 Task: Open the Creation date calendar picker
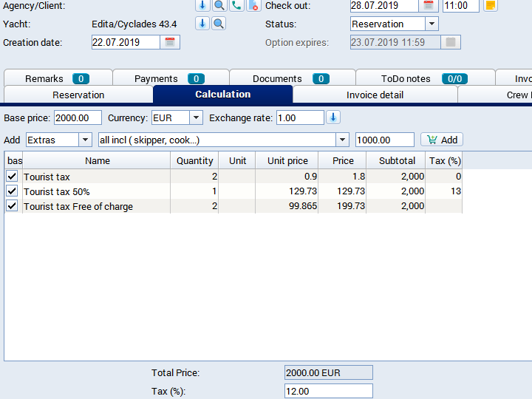coord(170,42)
